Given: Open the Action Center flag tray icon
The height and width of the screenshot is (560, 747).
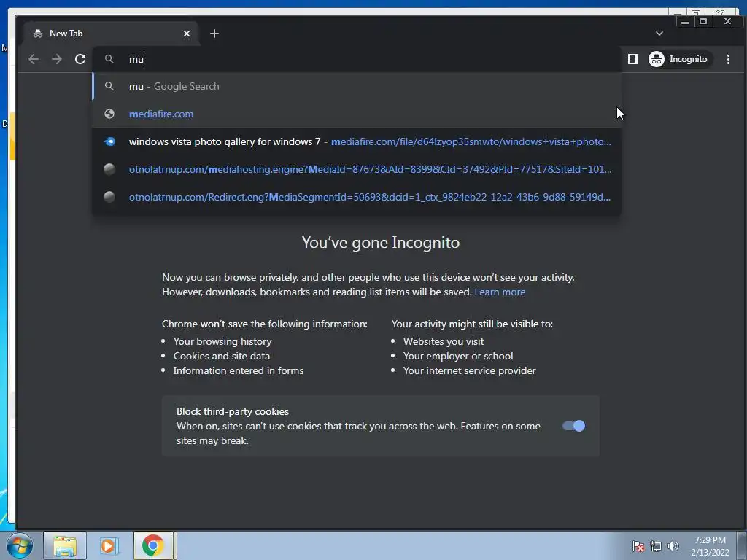Looking at the screenshot, I should pyautogui.click(x=638, y=546).
